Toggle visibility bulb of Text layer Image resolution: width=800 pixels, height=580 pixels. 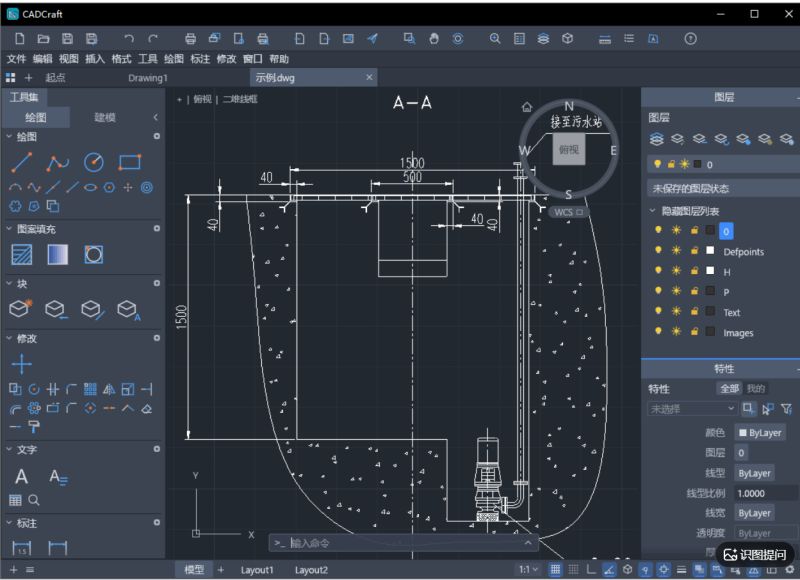pyautogui.click(x=658, y=311)
